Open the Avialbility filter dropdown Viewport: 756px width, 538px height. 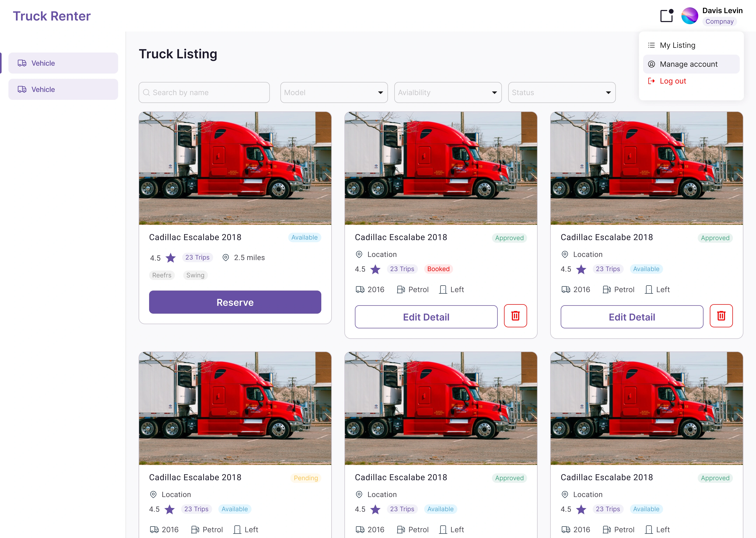[x=448, y=92]
